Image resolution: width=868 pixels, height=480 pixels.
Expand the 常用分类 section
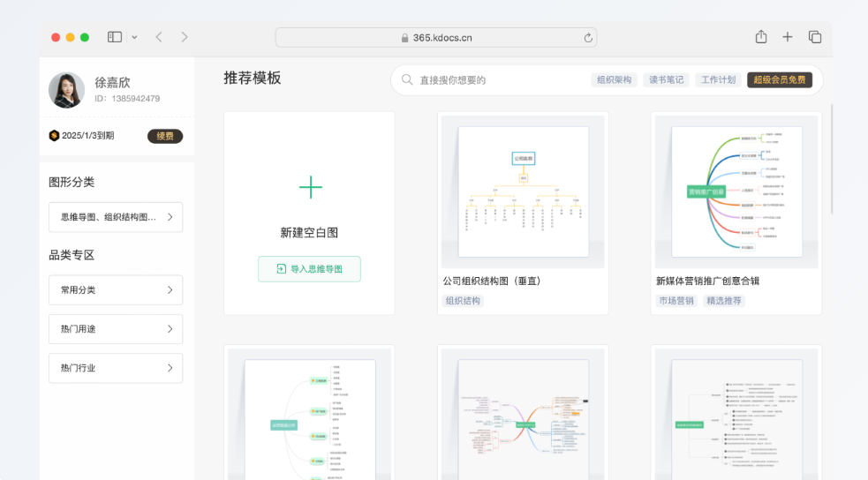point(116,289)
